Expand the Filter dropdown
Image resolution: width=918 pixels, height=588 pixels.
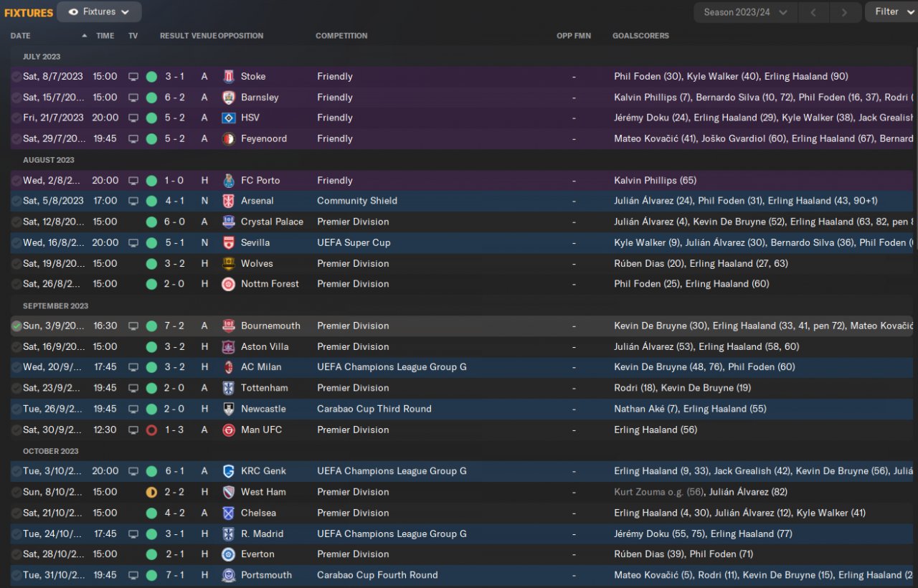tap(891, 12)
